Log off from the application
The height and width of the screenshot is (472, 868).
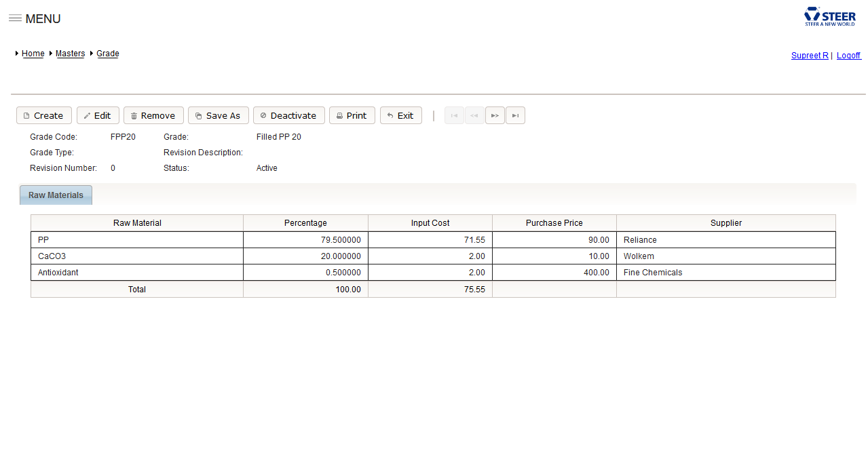848,56
